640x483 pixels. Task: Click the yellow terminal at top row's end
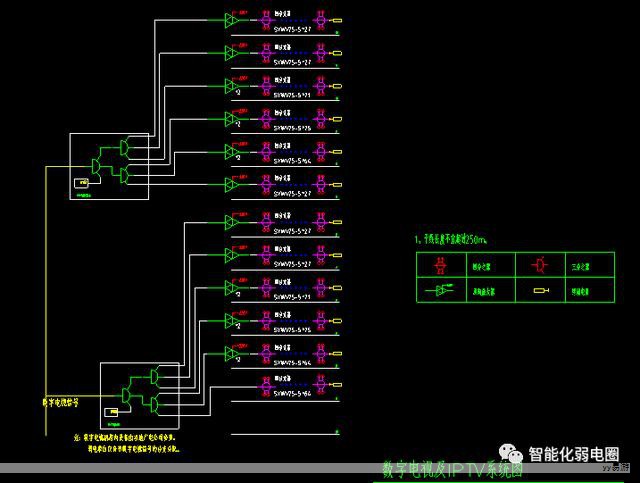coord(337,20)
